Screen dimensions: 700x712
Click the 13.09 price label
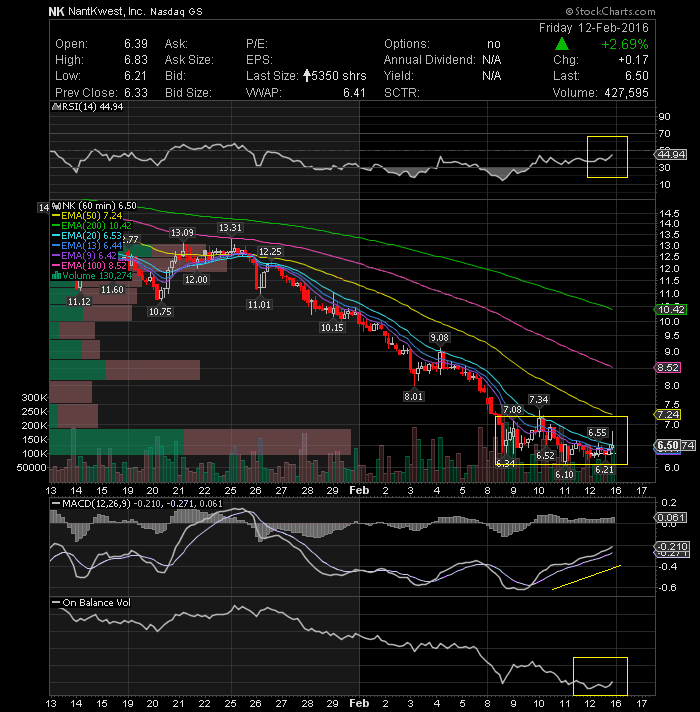click(182, 233)
